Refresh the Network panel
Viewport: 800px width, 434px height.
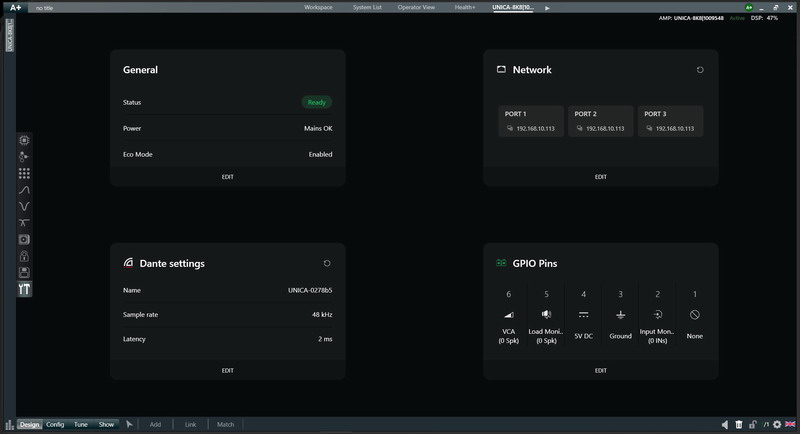pos(700,70)
